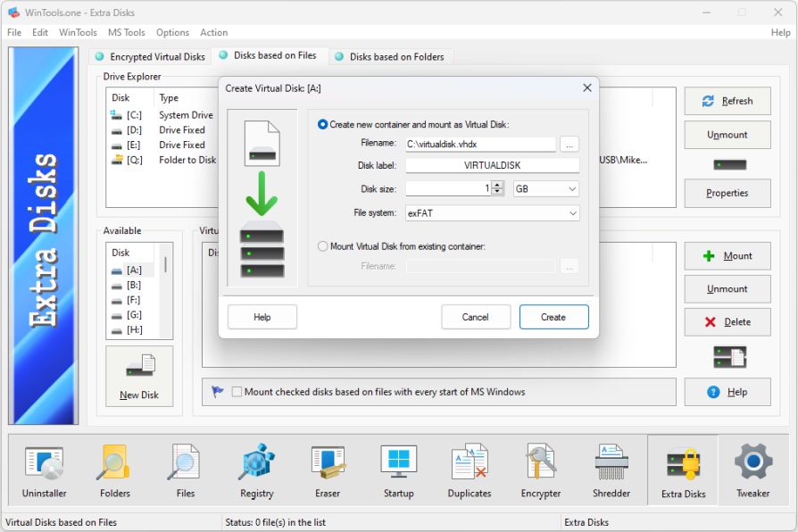Open the File menu
798x532 pixels.
click(14, 33)
